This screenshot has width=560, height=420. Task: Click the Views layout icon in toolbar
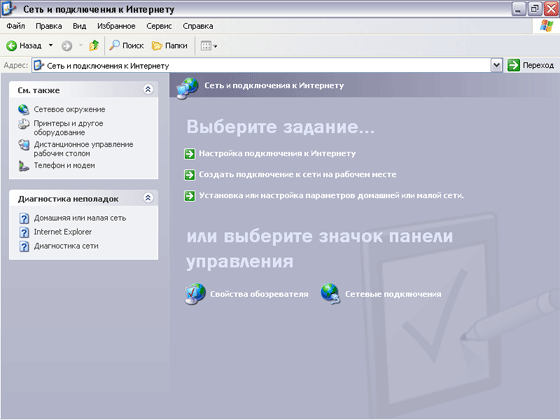(x=206, y=46)
